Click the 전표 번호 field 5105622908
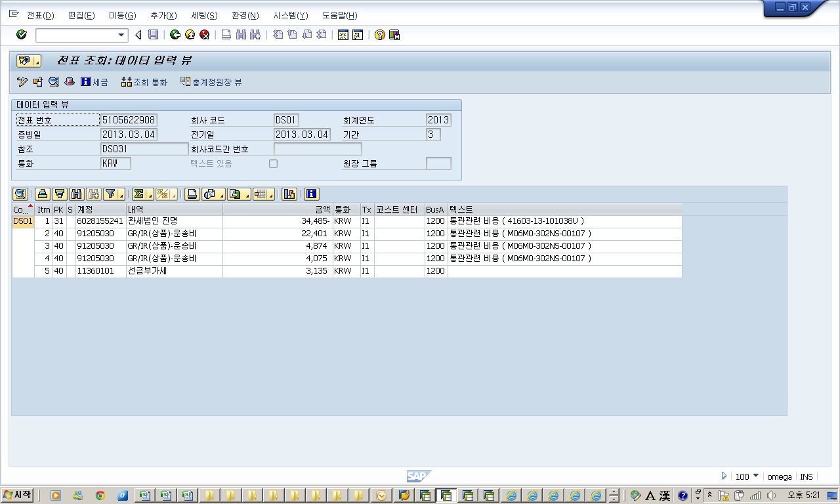Viewport: 840px width, 504px height. (129, 120)
